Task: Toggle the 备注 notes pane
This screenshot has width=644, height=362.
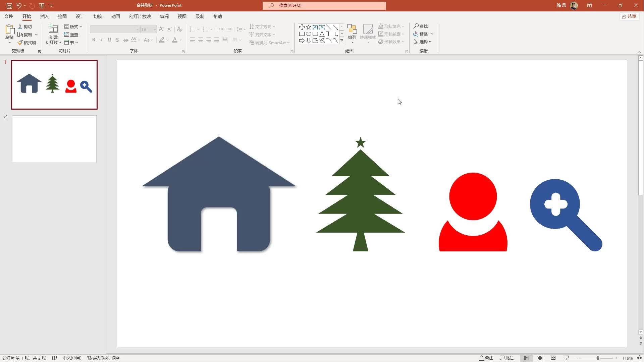Action: point(486,358)
